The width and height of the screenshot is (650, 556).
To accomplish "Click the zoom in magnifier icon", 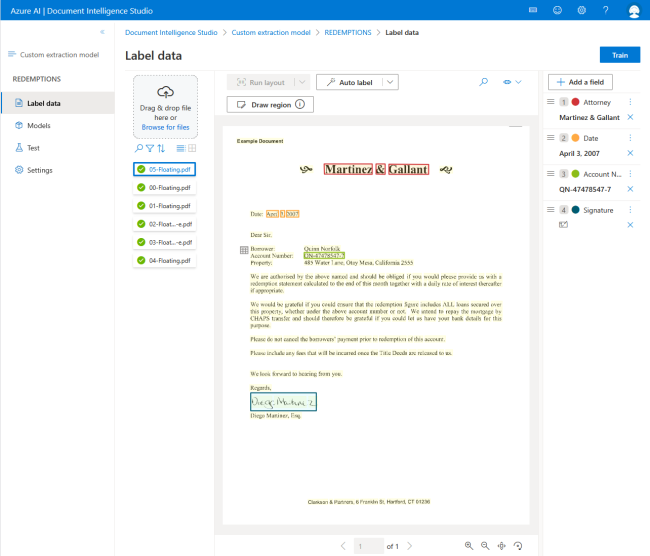I will [468, 545].
